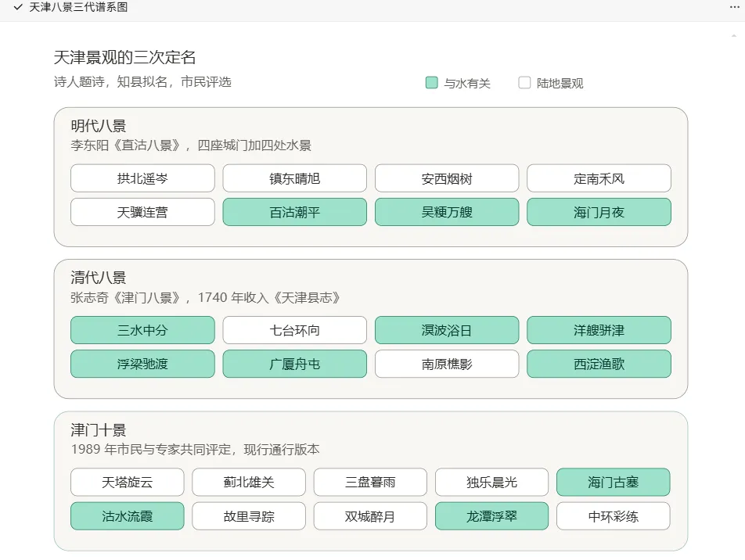This screenshot has width=745, height=560.
Task: Pick the 广厦舟屯 chip
Action: click(294, 364)
